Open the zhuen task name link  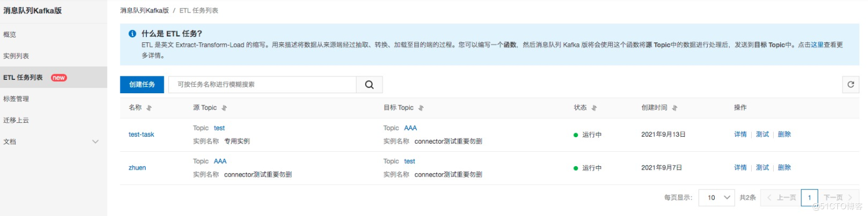pos(137,168)
